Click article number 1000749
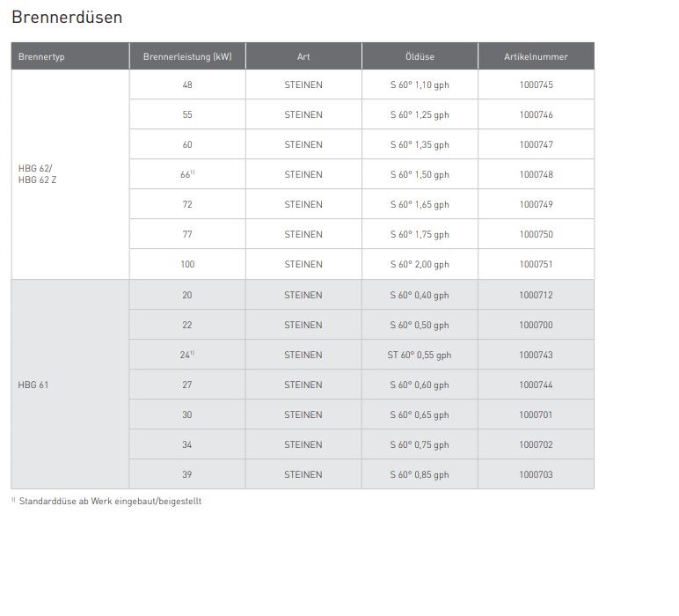The image size is (679, 616). click(x=536, y=204)
